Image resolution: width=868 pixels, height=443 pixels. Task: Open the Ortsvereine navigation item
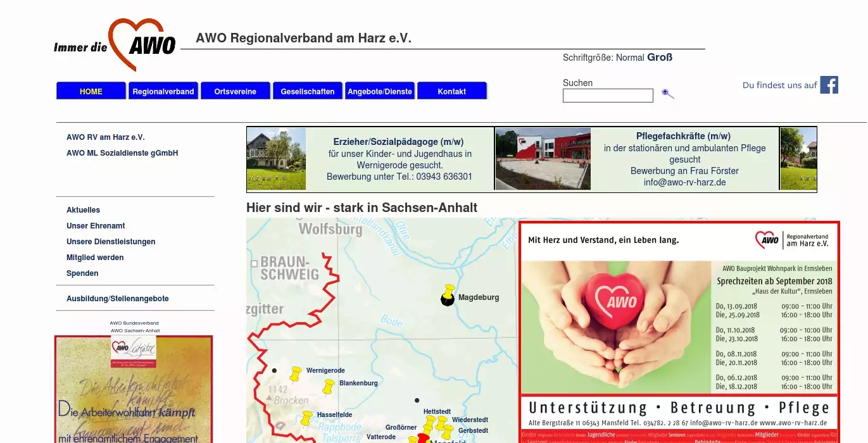[x=236, y=91]
